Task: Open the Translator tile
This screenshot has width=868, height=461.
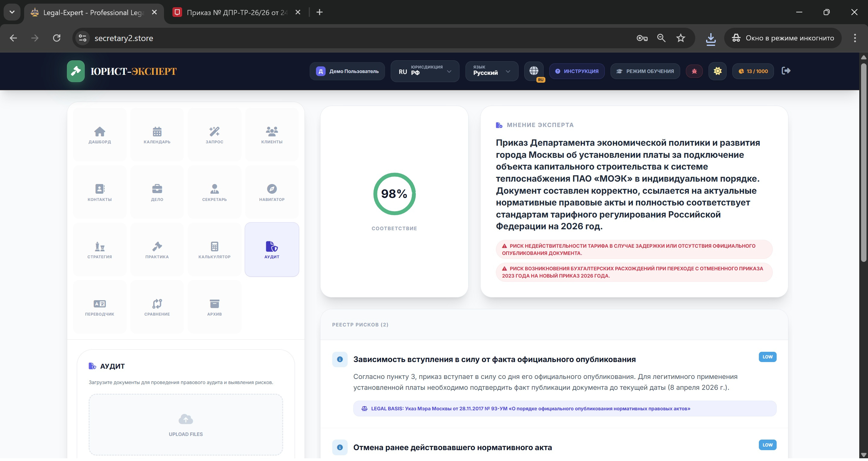Action: [100, 307]
